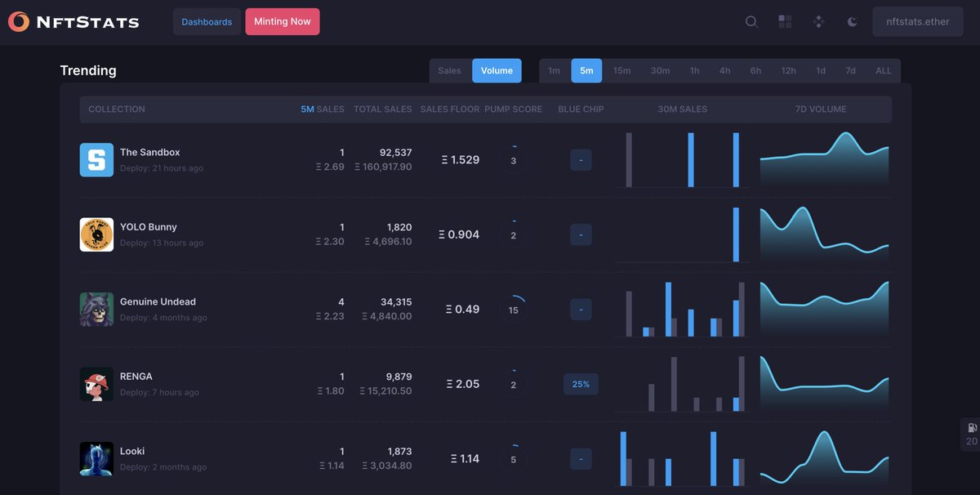
Task: Click the 25% blue chip badge for RENGA
Action: [x=581, y=384]
